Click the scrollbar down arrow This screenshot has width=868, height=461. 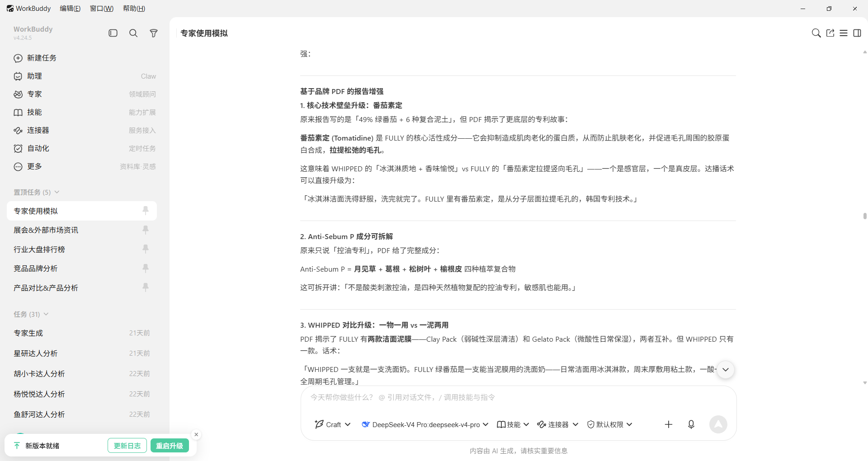click(x=864, y=383)
